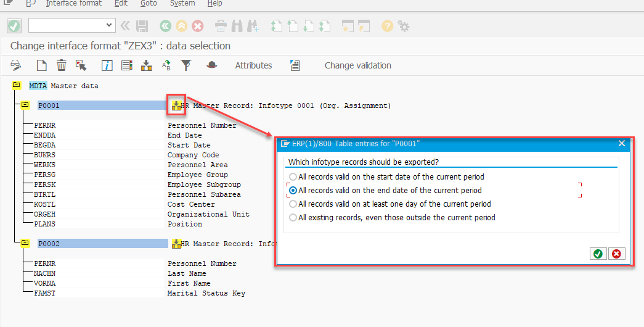This screenshot has height=327, width=644.
Task: Open the System menu
Action: pos(183,3)
